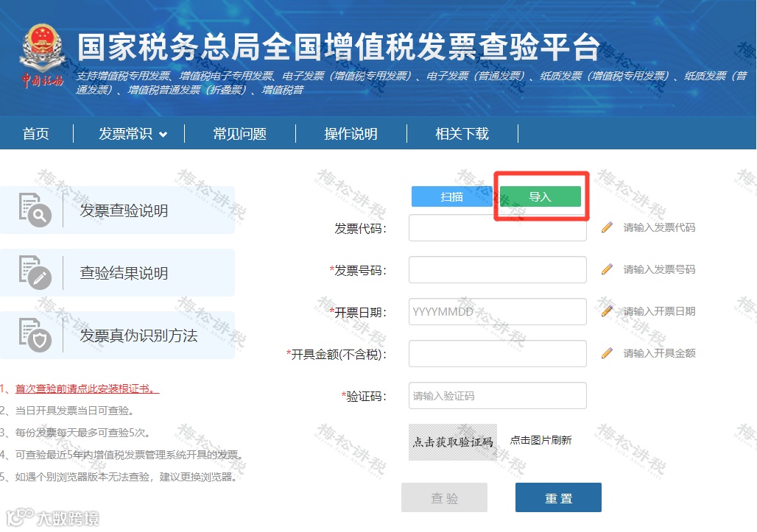Click the blue 扫描 scan button
Viewport: 757px width, 532px height.
(x=451, y=196)
